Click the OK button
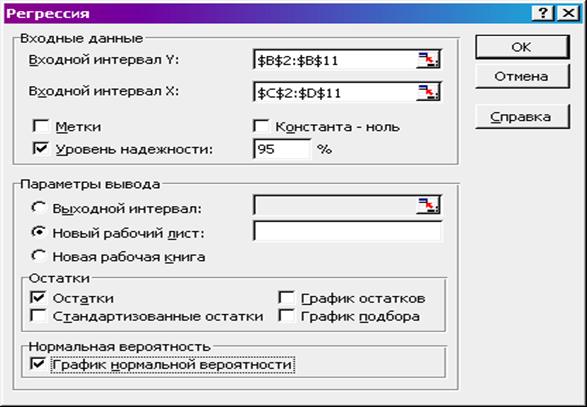 click(522, 47)
